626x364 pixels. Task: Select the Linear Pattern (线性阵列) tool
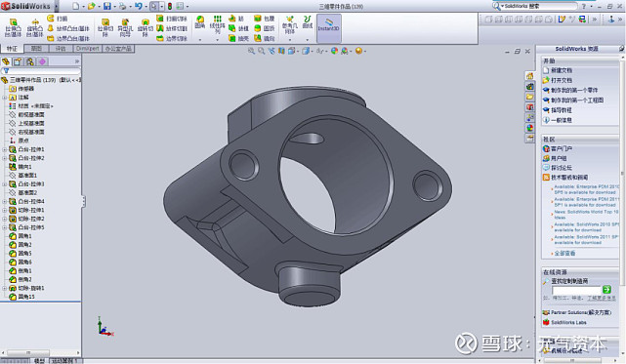pos(218,24)
